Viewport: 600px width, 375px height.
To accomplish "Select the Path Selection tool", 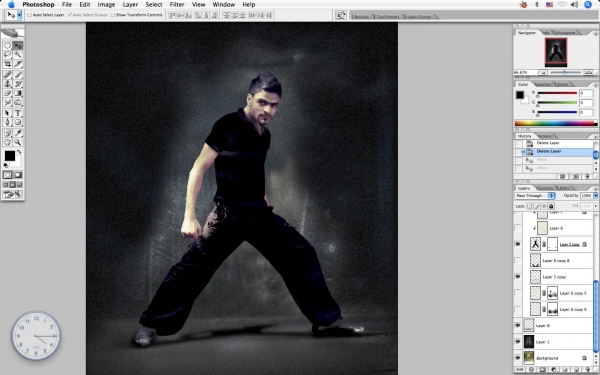I will 7,113.
